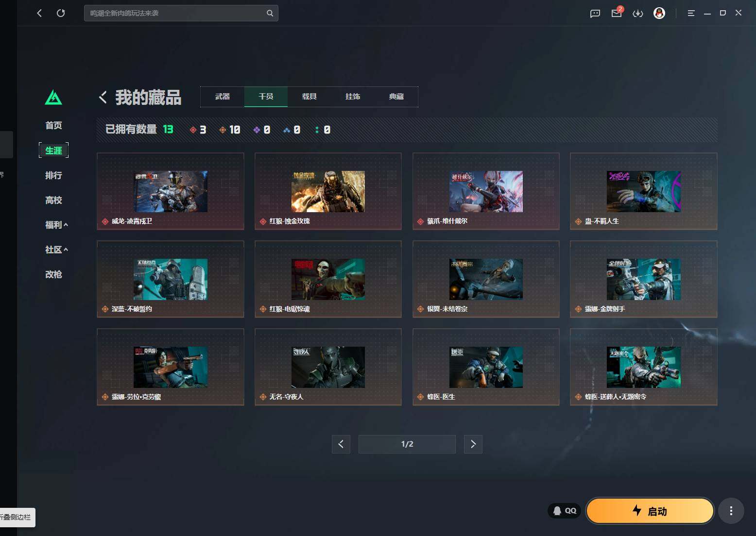The height and width of the screenshot is (536, 756).
Task: Focus the search box at top
Action: pos(181,13)
